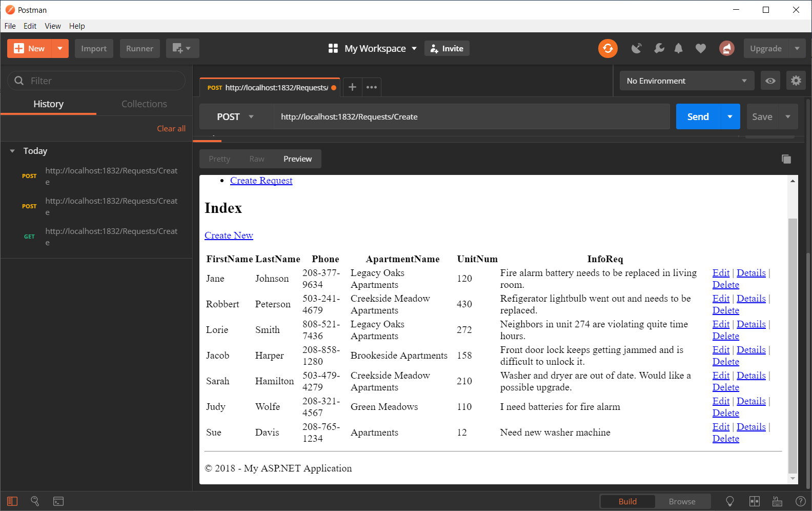Toggle sidebar visibility from status bar
Image resolution: width=812 pixels, height=511 pixels.
click(x=12, y=501)
